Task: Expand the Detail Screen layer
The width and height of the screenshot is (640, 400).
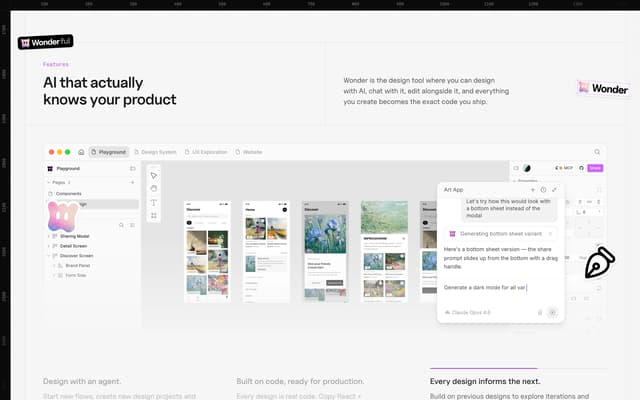Action: pos(49,246)
